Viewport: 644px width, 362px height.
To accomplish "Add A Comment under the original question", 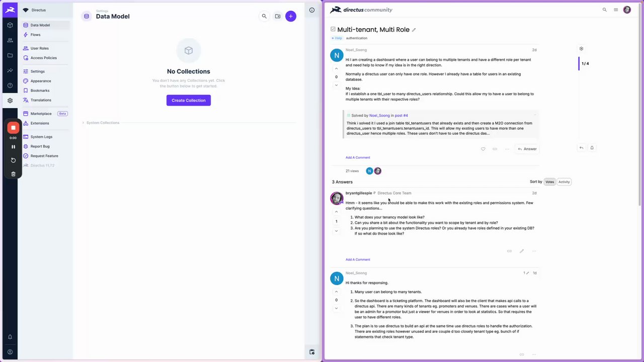I will pos(358,157).
